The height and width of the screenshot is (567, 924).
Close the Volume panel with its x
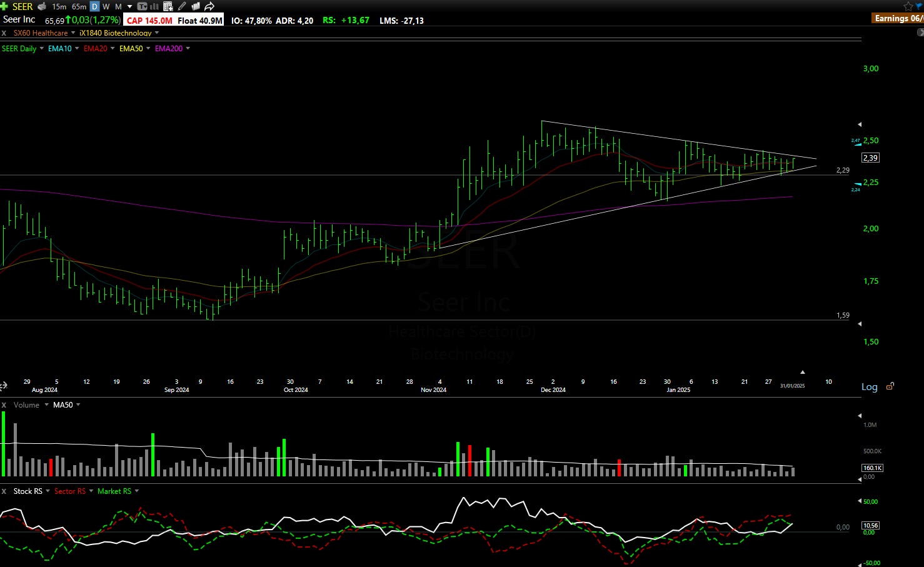tap(4, 405)
